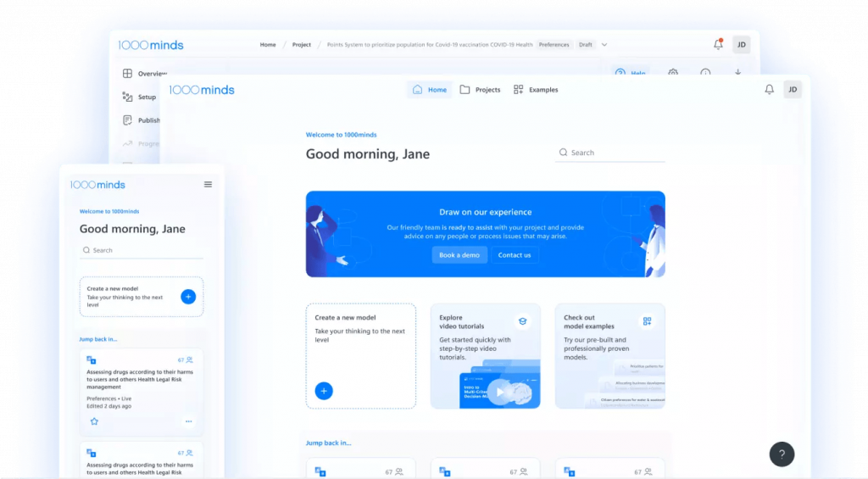868x479 pixels.
Task: Click Home breadcrumb in back window
Action: point(268,45)
